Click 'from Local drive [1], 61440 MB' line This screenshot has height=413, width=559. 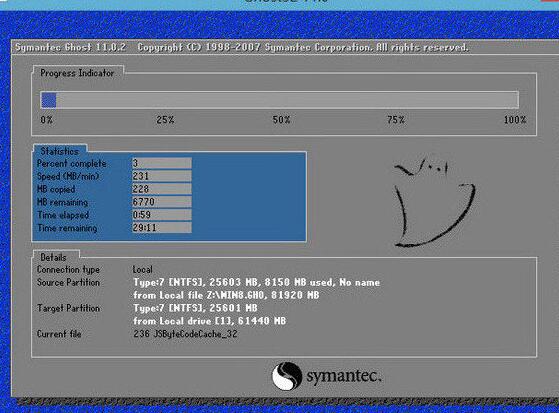[210, 321]
